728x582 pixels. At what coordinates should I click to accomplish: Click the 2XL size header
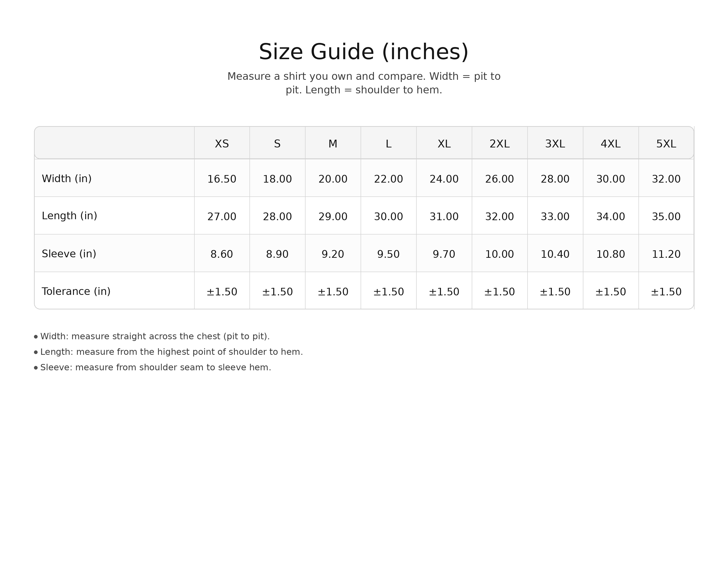(x=499, y=144)
